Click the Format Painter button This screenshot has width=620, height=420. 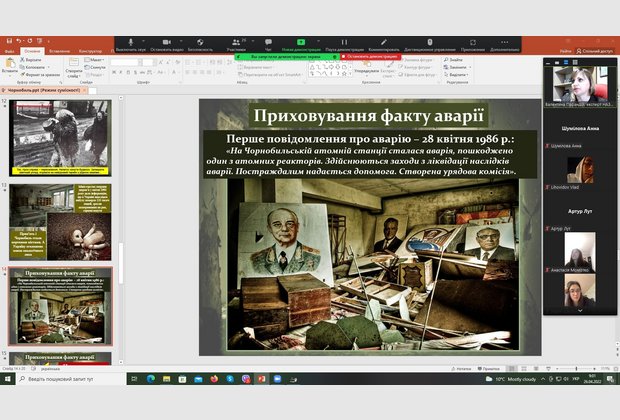pos(38,75)
